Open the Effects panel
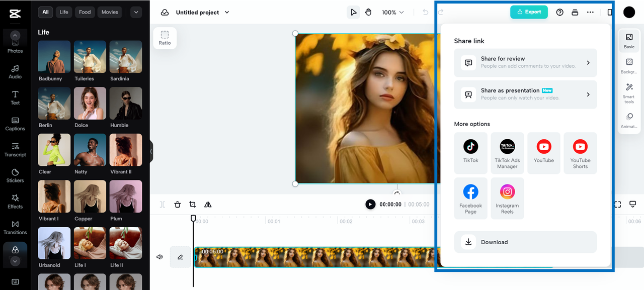This screenshot has height=290, width=644. pos(15,202)
